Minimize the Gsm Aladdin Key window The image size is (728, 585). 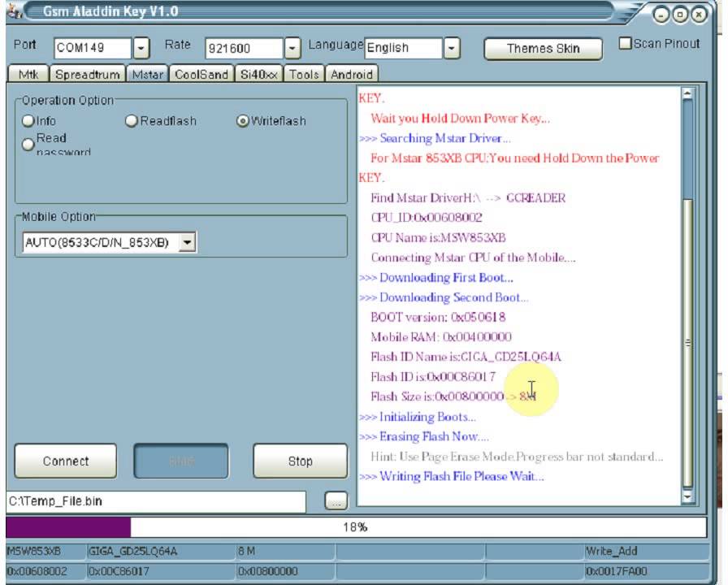[x=661, y=15]
